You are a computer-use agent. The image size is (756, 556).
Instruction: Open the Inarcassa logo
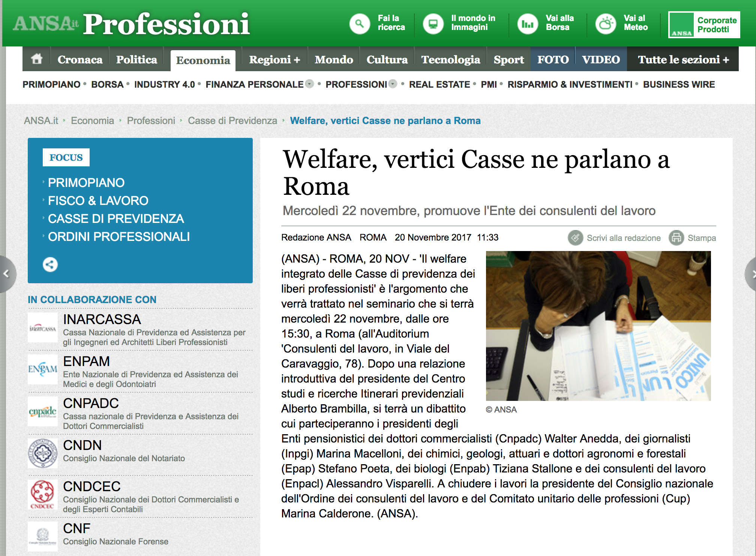coord(43,328)
